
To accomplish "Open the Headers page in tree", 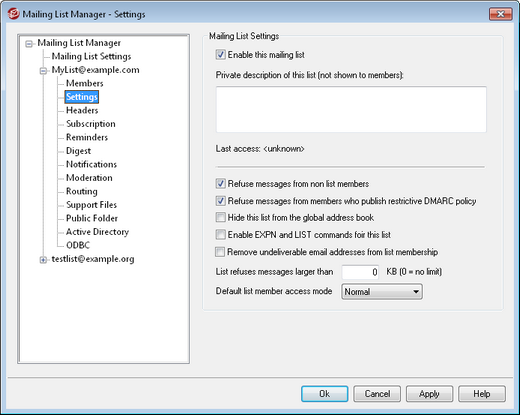I will coord(82,110).
